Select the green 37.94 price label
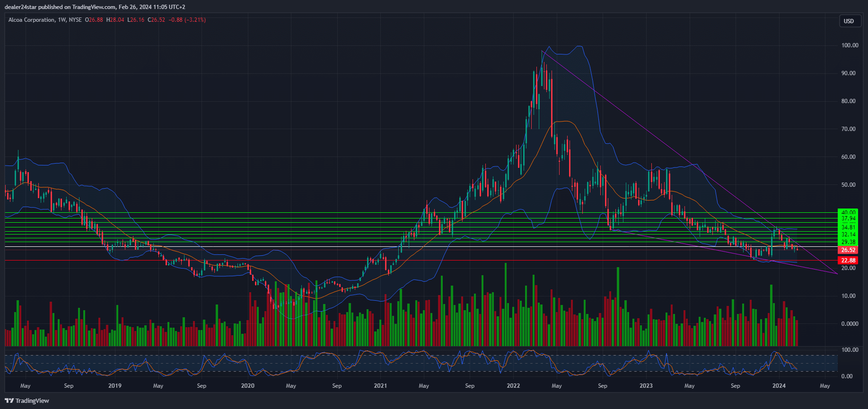 pos(848,218)
